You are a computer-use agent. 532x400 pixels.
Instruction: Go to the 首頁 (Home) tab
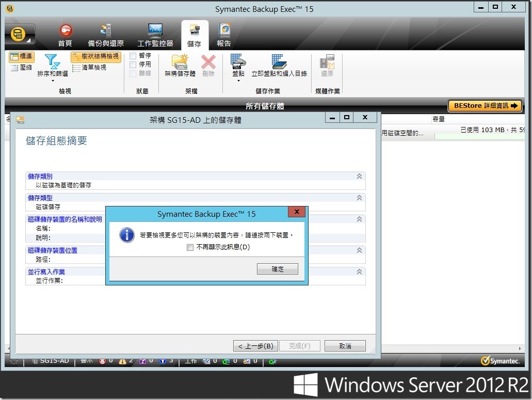tap(65, 36)
